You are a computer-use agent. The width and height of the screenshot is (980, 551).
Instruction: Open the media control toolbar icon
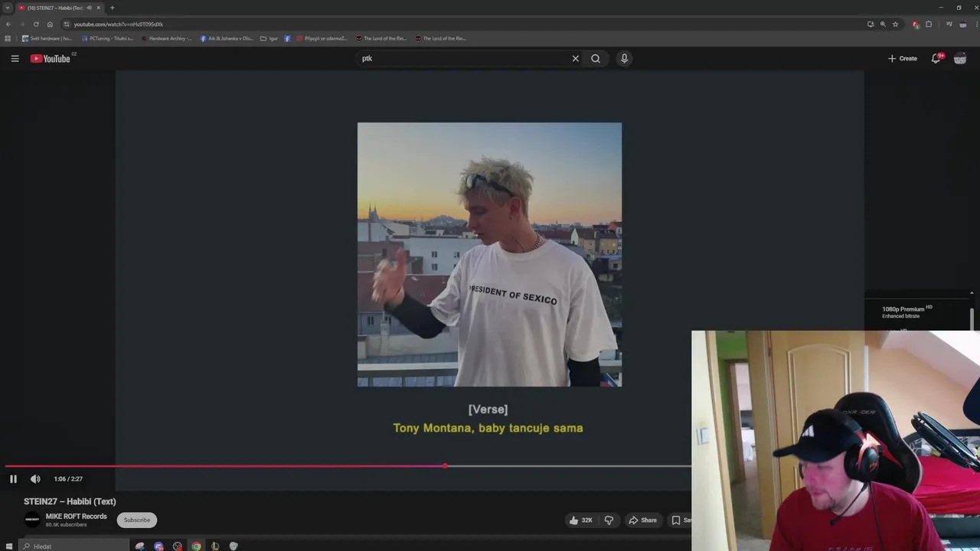[x=949, y=24]
